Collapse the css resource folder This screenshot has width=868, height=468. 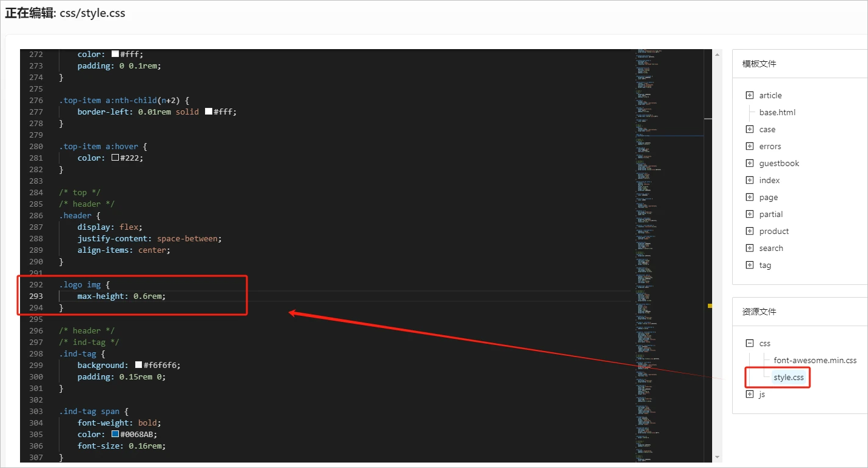pos(750,343)
